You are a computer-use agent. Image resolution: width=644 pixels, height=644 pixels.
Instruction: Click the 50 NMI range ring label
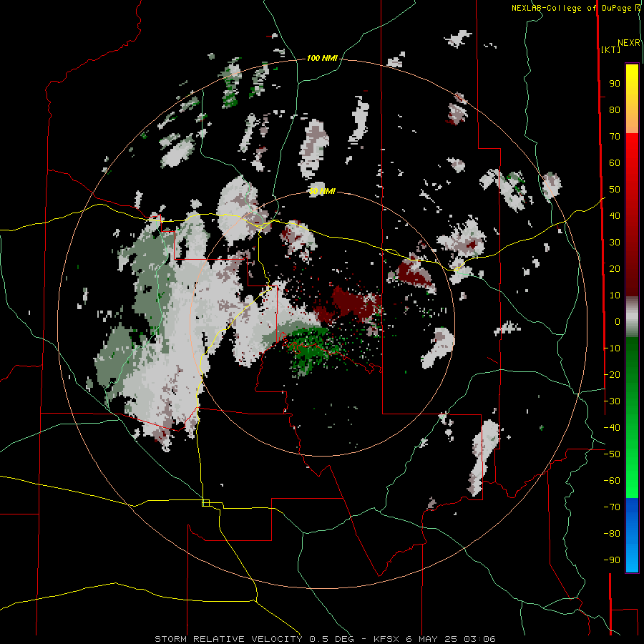click(x=322, y=191)
